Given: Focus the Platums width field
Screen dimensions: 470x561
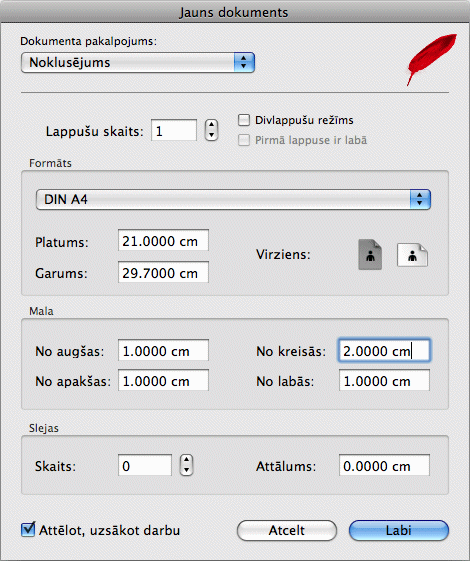Looking at the screenshot, I should pos(163,240).
